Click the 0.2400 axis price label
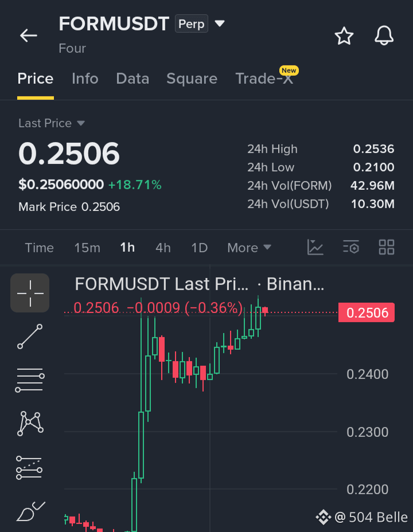The image size is (413, 532). (x=368, y=374)
